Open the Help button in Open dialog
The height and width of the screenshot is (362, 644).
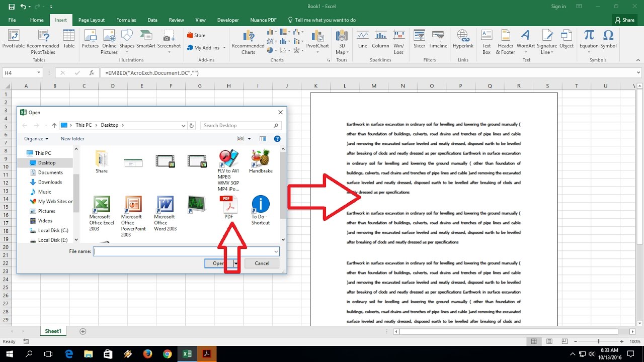click(277, 139)
